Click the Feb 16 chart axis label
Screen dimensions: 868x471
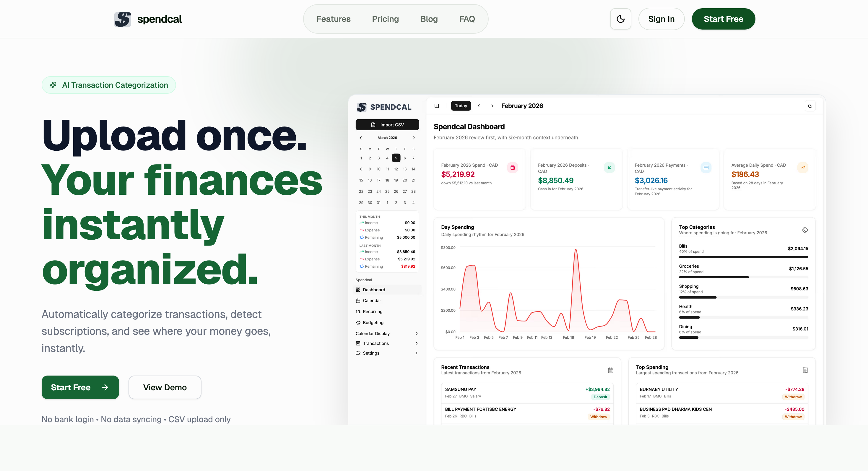(x=568, y=337)
